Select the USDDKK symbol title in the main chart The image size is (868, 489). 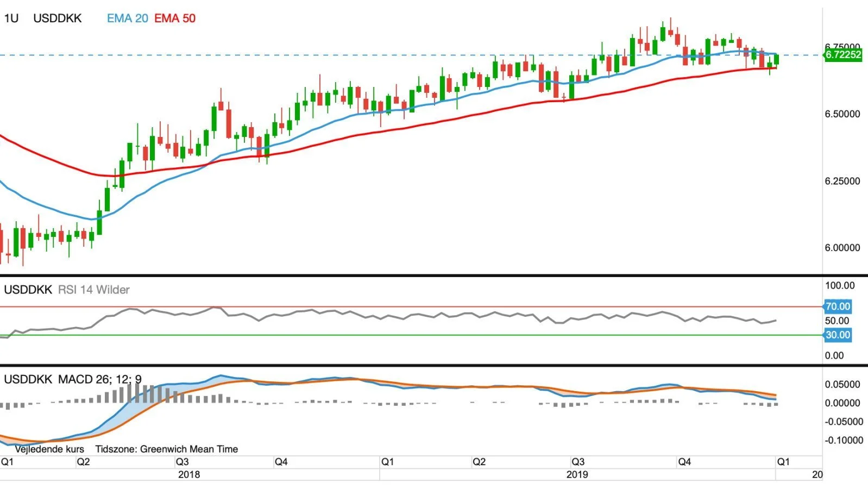click(58, 18)
